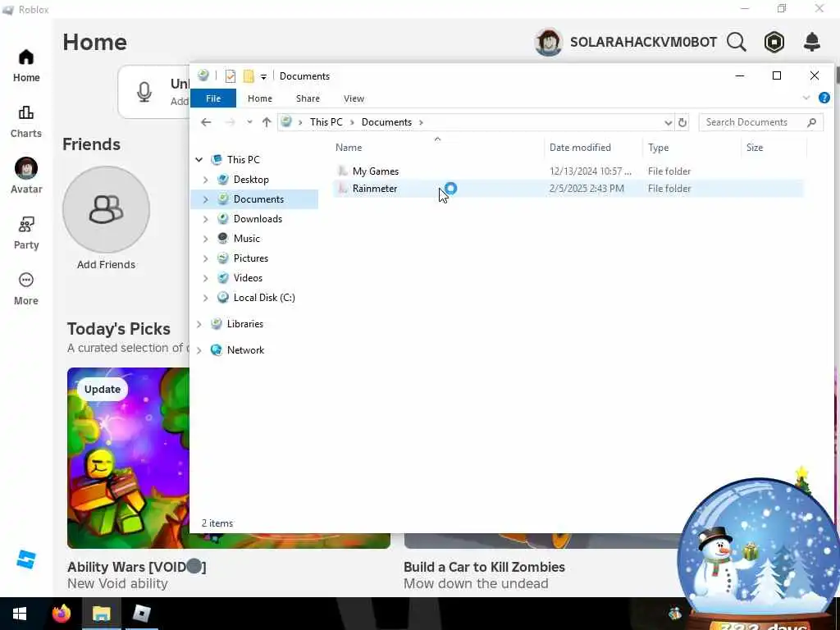The width and height of the screenshot is (840, 630).
Task: Click the Properties icon in Explorer title bar
Action: [x=231, y=76]
